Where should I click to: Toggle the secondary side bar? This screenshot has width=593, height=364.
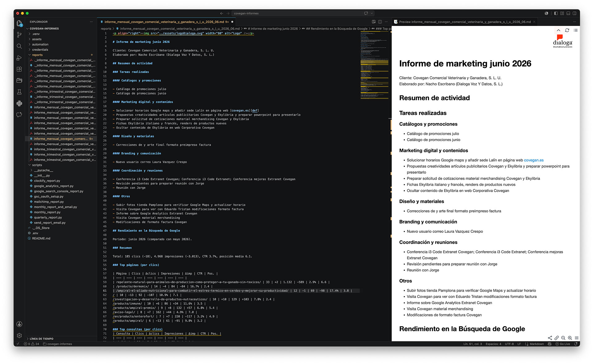(x=574, y=13)
